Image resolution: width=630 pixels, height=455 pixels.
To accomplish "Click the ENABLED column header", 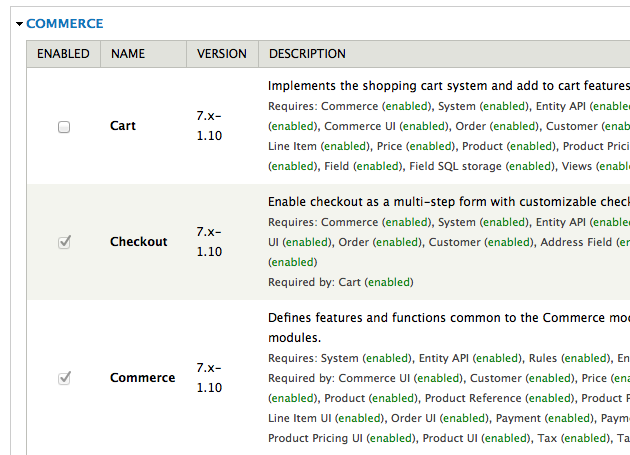I will click(63, 54).
